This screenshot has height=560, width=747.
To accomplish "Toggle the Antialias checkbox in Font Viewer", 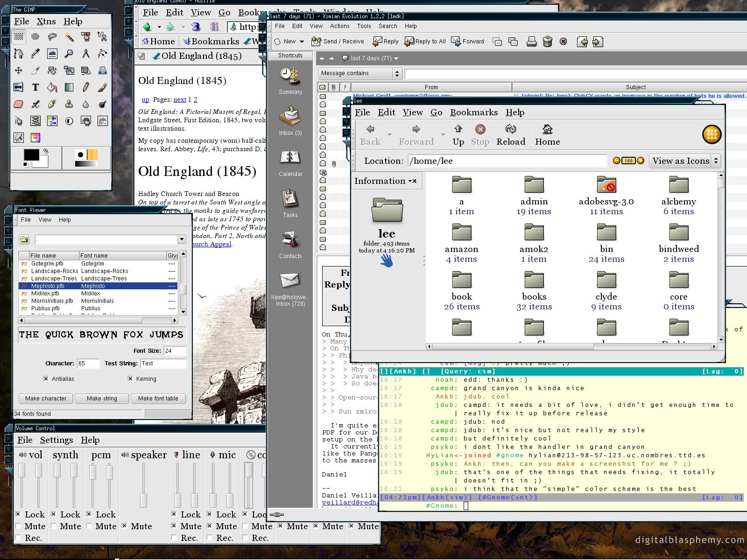I will point(46,378).
